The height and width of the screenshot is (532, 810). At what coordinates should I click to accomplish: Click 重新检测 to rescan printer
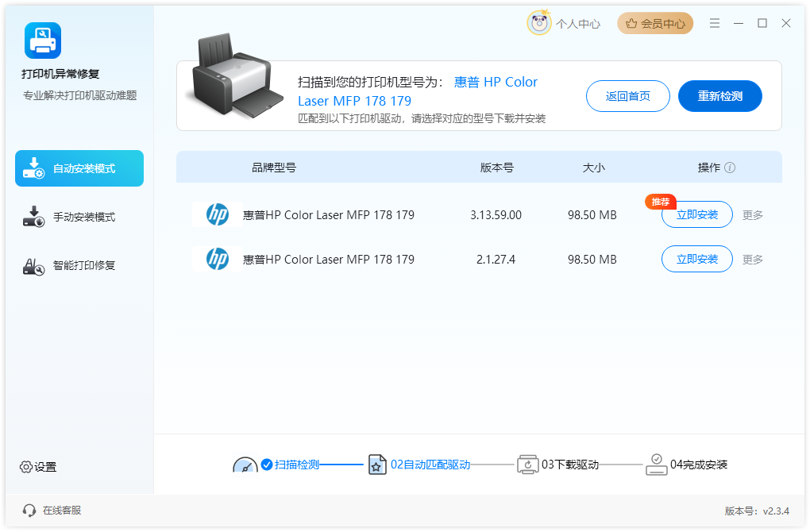point(720,96)
